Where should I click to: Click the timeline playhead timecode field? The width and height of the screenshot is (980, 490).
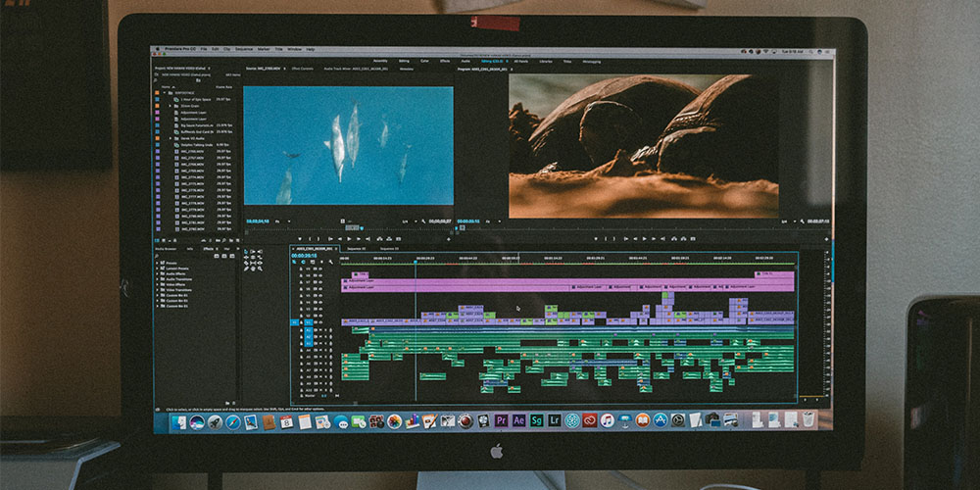pos(305,256)
